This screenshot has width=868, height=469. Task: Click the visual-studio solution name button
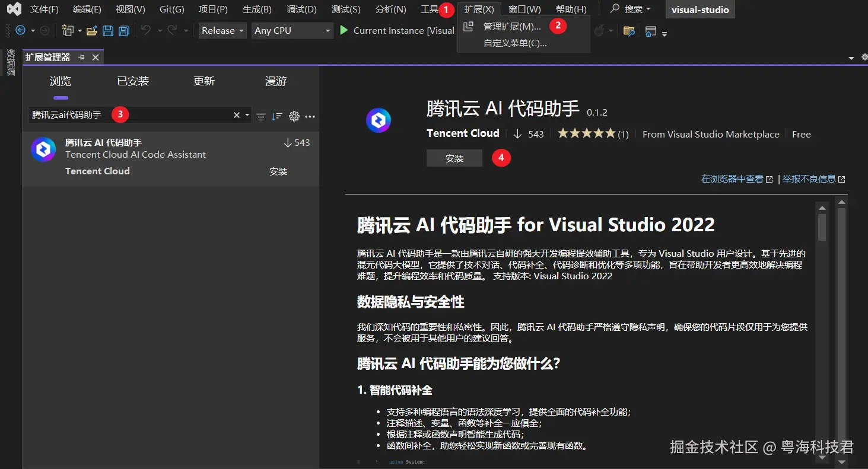tap(700, 9)
